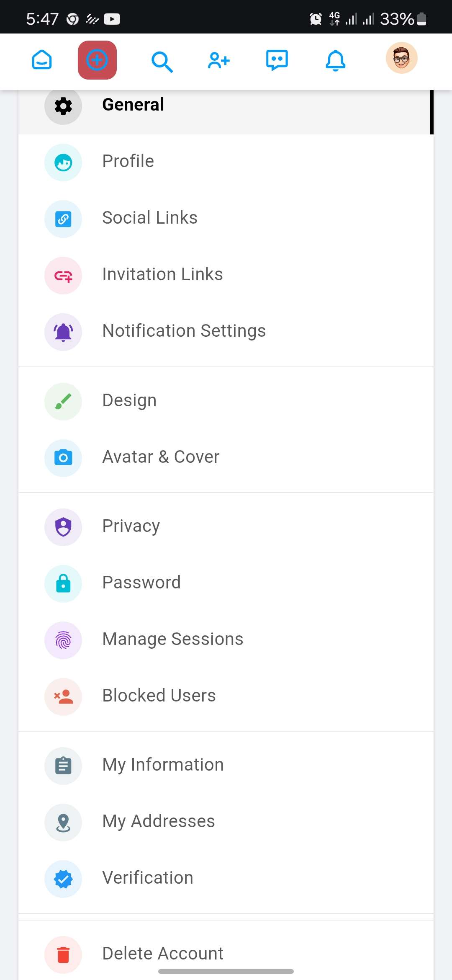
Task: Click the camera Avatar & Cover icon
Action: point(63,458)
